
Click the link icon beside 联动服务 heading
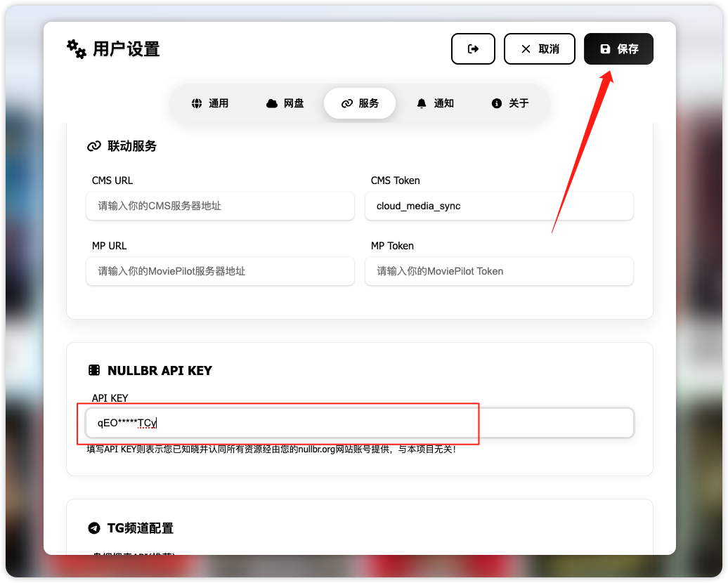[94, 146]
